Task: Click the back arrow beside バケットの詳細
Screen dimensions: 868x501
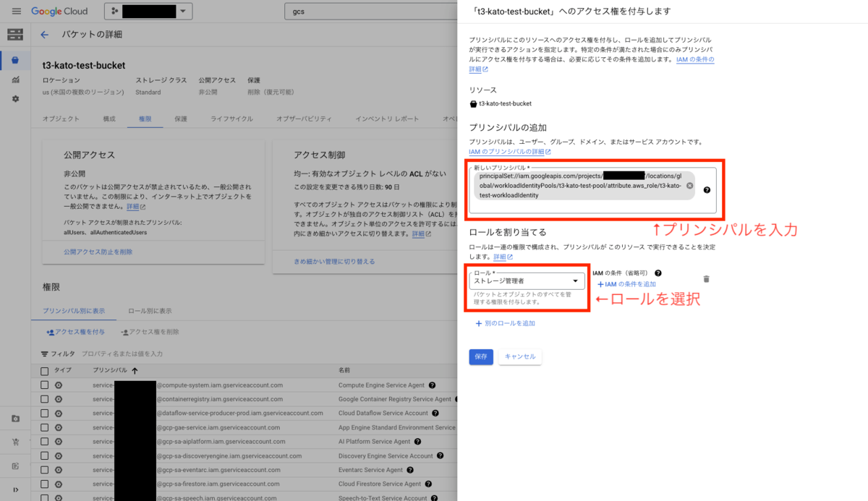Action: (45, 34)
